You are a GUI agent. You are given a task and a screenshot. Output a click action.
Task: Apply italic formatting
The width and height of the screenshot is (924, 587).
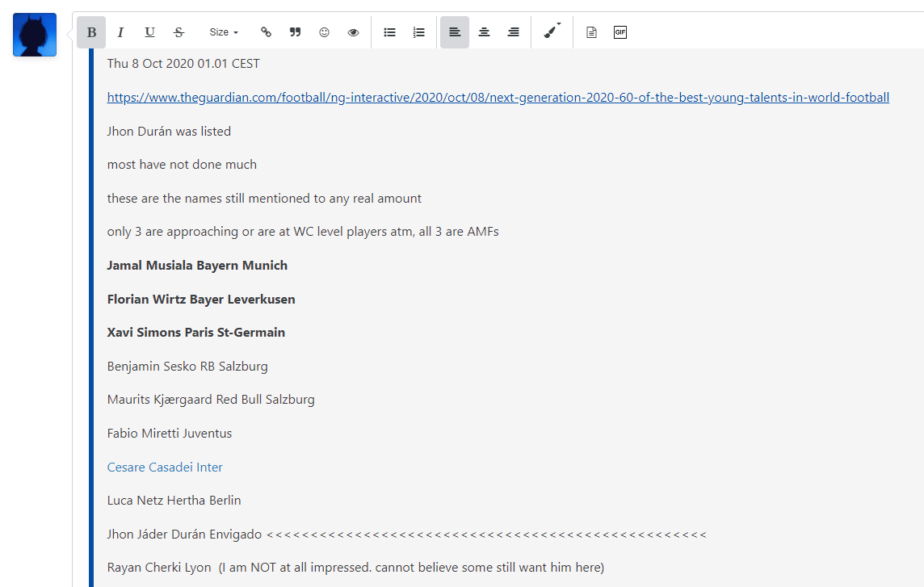coord(120,32)
